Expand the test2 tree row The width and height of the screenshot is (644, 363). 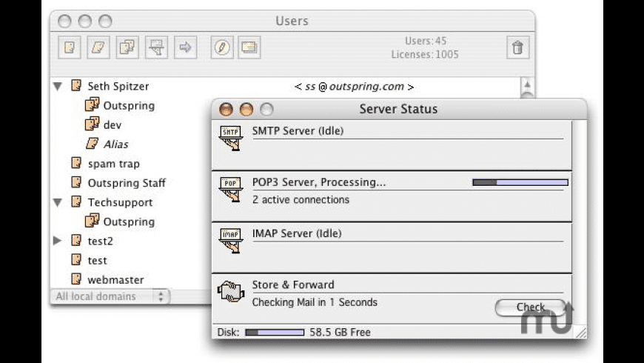[x=58, y=241]
